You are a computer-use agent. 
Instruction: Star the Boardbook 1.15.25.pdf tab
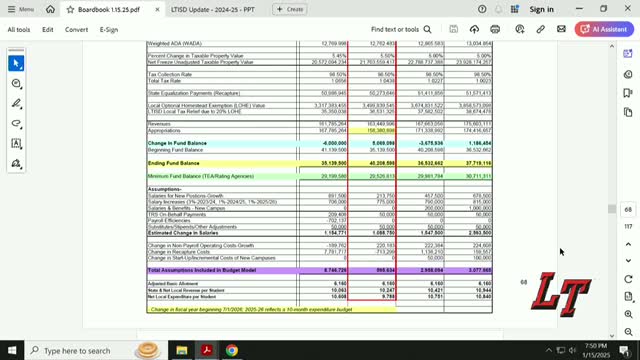70,9
